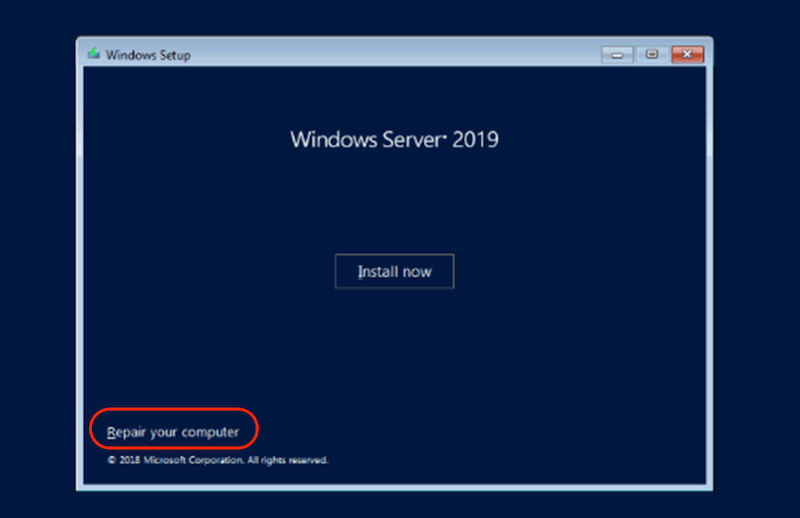
Task: Close the Windows Setup window
Action: coord(685,54)
